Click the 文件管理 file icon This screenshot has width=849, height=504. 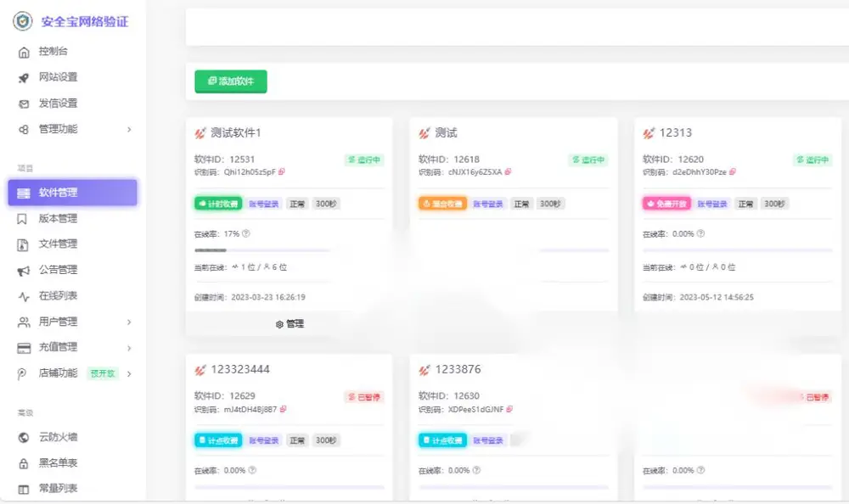(23, 244)
